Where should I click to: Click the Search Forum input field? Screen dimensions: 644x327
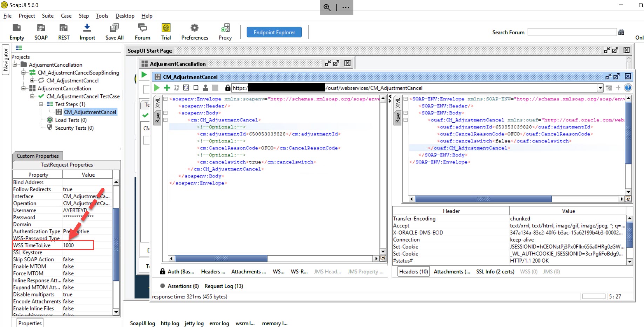(572, 32)
